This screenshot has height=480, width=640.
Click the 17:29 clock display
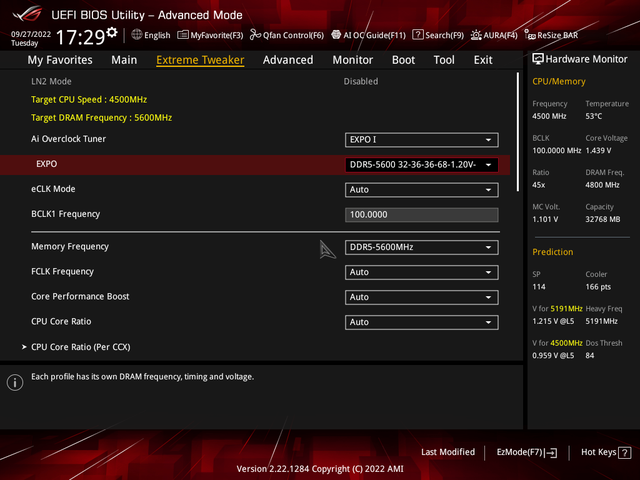click(x=80, y=37)
